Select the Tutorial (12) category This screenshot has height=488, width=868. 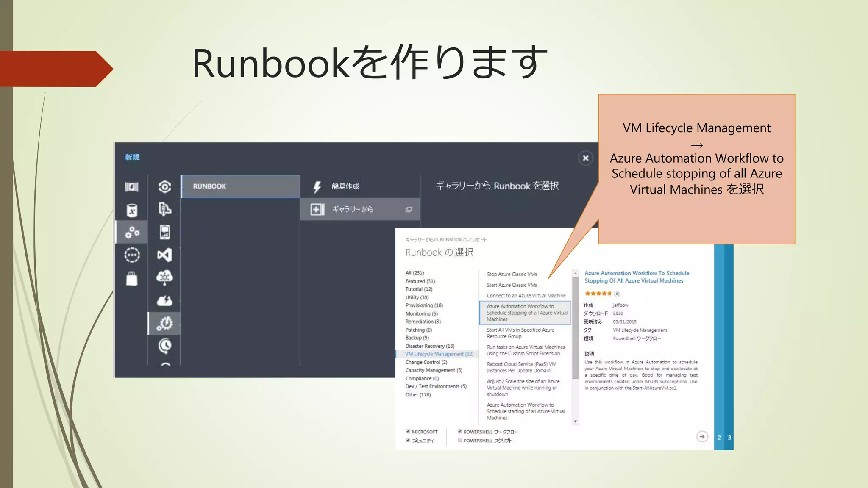click(x=419, y=289)
